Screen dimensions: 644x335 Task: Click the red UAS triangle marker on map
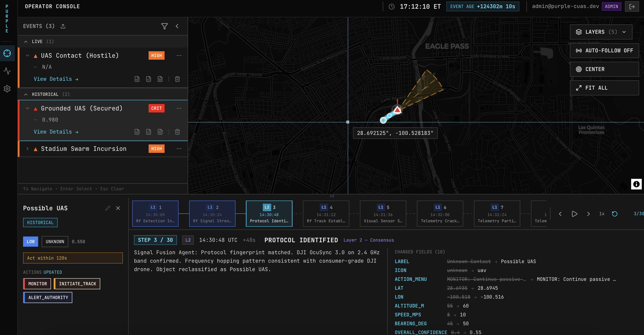397,110
